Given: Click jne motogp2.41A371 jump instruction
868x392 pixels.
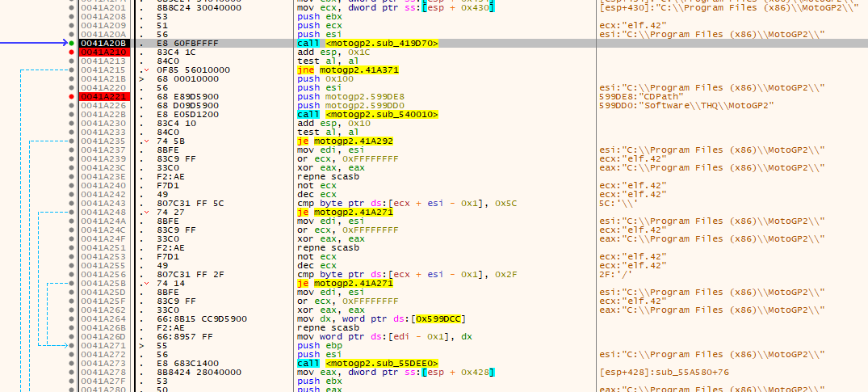Looking at the screenshot, I should 348,70.
